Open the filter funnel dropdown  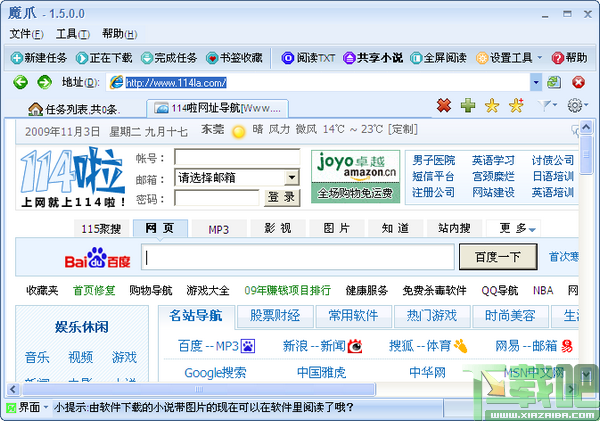pyautogui.click(x=546, y=105)
